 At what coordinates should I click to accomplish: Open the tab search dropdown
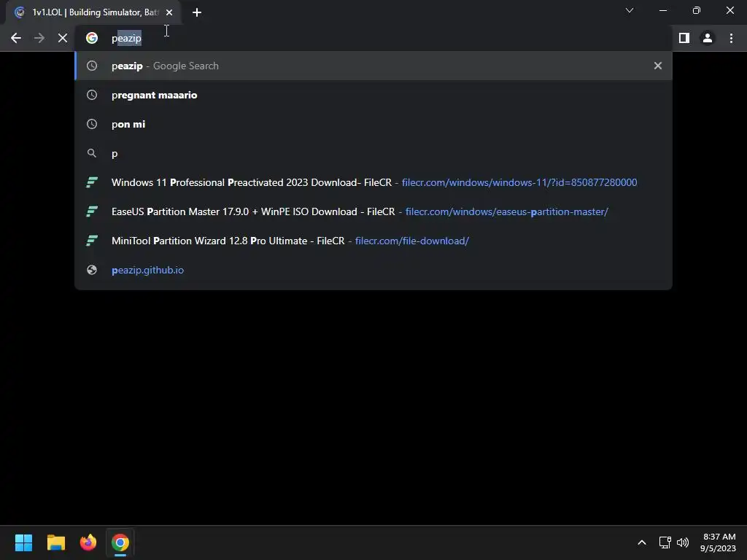pyautogui.click(x=630, y=10)
